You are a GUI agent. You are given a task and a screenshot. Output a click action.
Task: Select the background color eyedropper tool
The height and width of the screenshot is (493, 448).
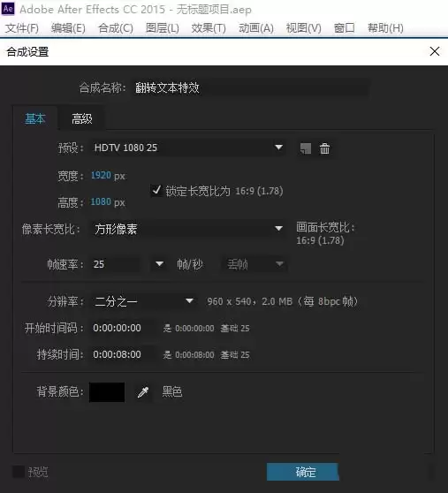click(143, 392)
